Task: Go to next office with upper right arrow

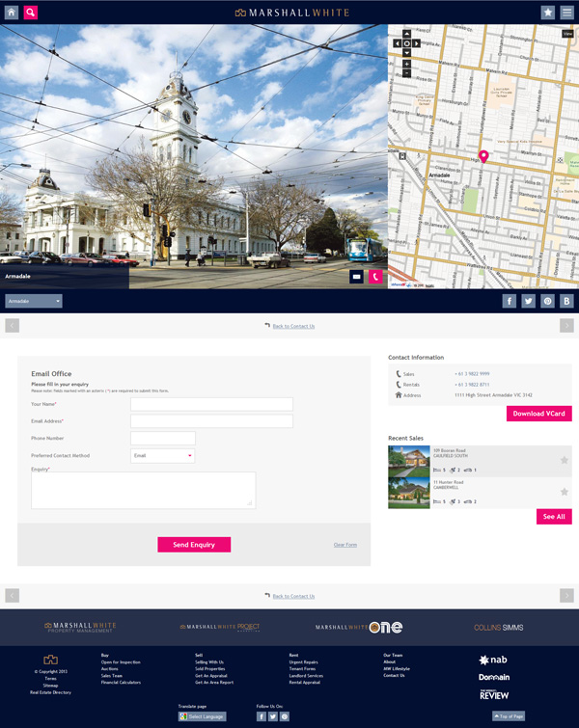Action: click(566, 326)
